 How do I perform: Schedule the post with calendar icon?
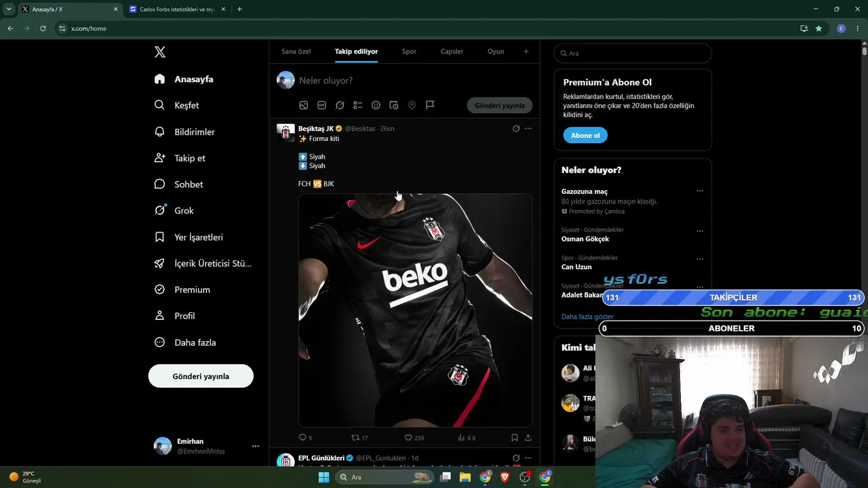[394, 105]
